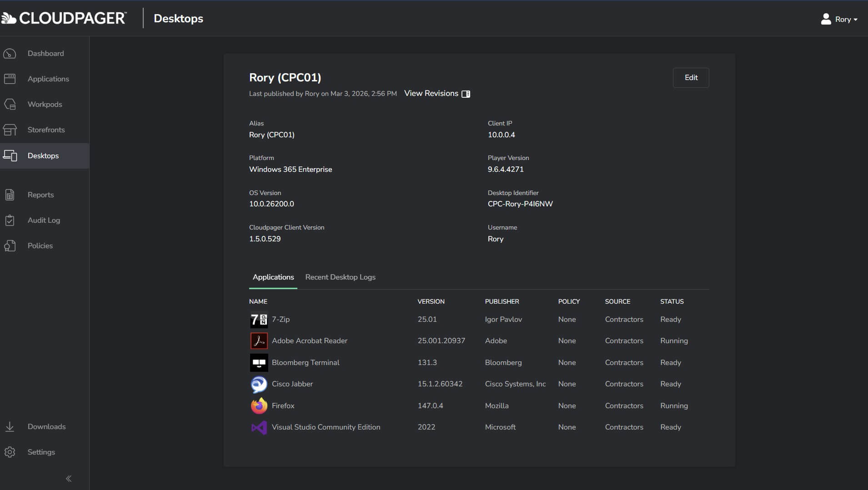Click the Desktops monitor icon in sidebar
The image size is (868, 490).
10,156
